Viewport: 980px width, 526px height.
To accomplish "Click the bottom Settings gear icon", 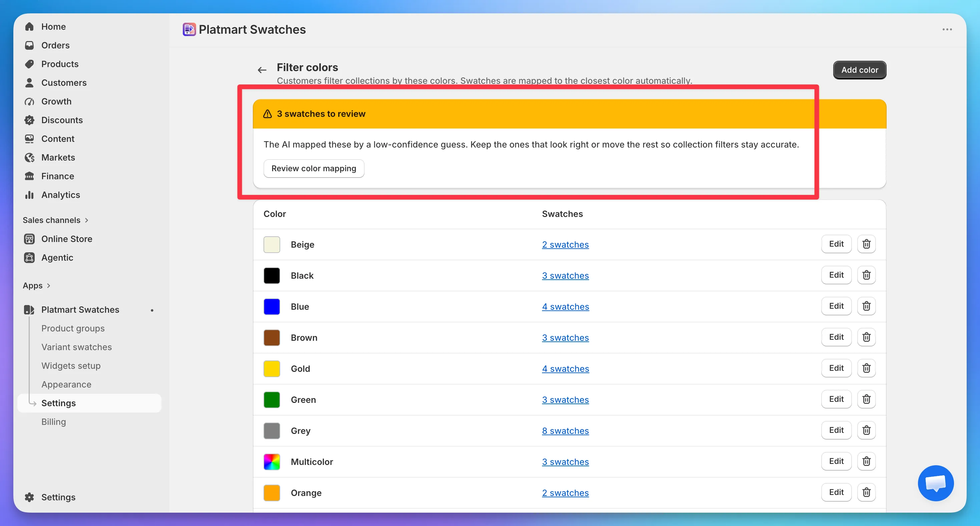I will click(29, 497).
